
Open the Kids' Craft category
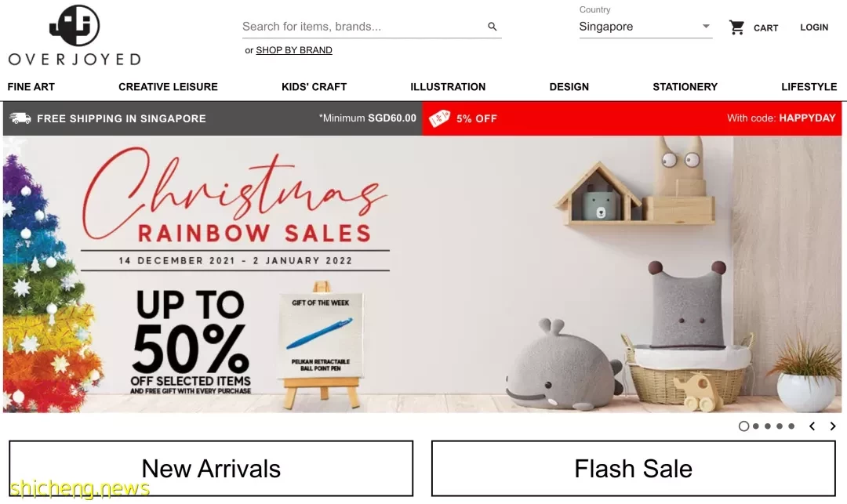click(x=314, y=87)
